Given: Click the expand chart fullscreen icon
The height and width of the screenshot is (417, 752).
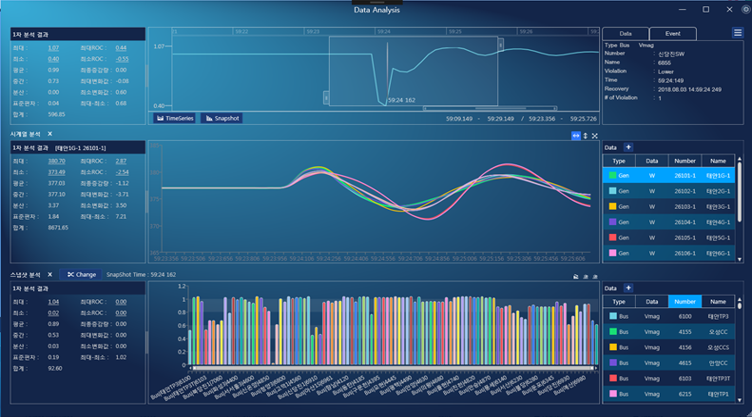Looking at the screenshot, I should [x=596, y=135].
